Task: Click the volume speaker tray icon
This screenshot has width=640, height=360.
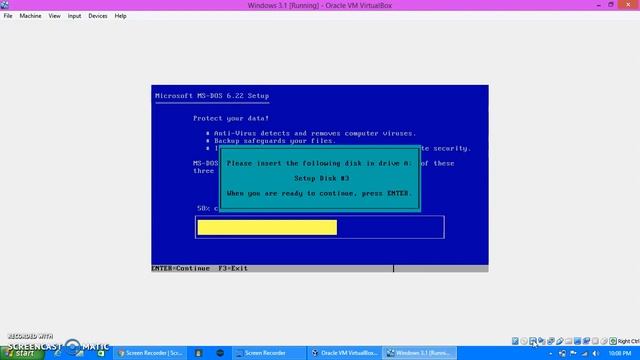Action: 596,353
